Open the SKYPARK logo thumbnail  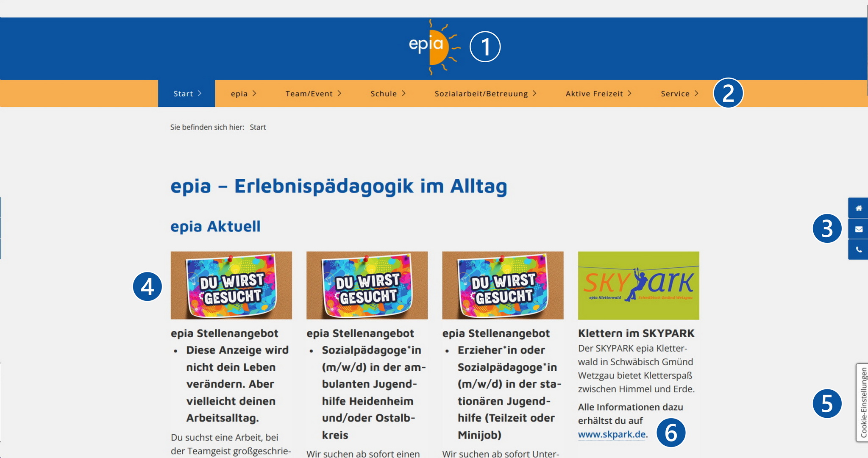638,285
